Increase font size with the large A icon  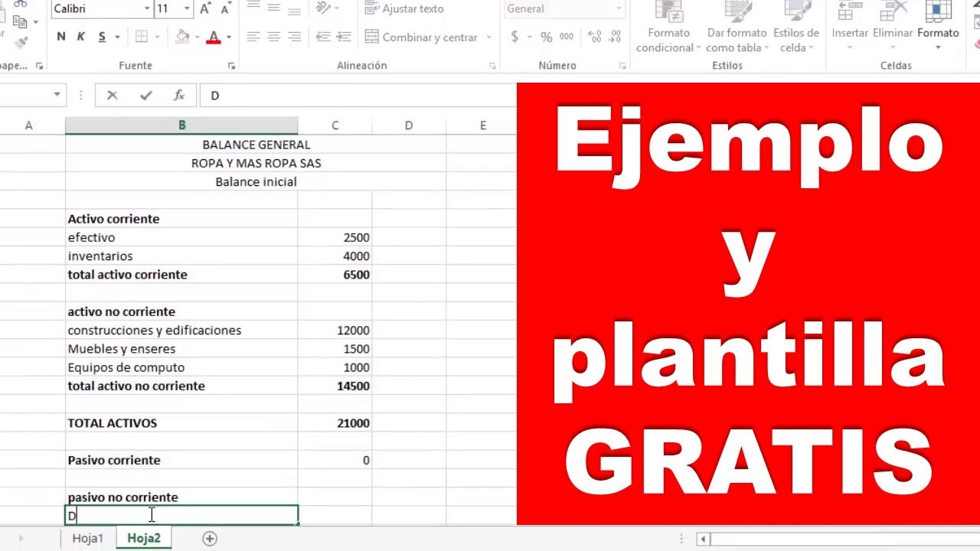tap(204, 9)
